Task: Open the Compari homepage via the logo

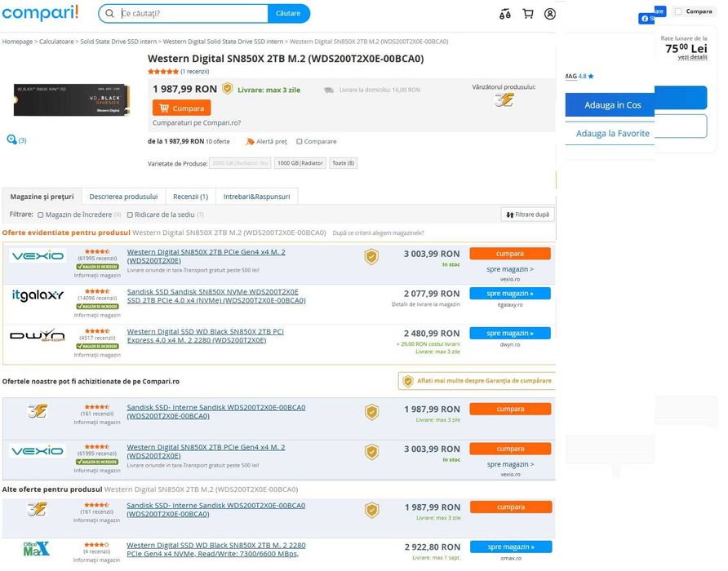Action: coord(40,12)
